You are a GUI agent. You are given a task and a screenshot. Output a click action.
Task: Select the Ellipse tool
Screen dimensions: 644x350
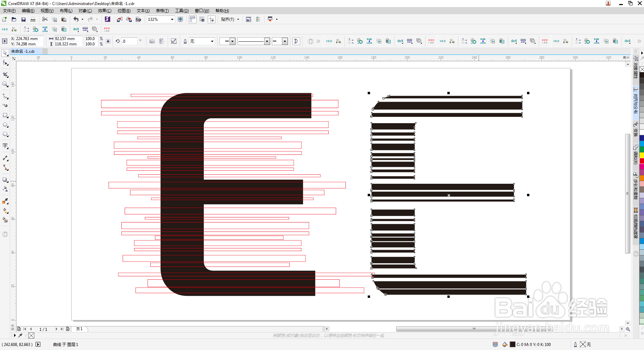pyautogui.click(x=5, y=125)
